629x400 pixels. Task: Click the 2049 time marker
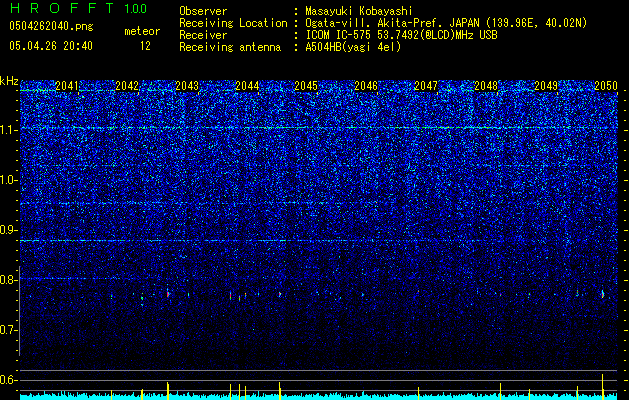pos(546,86)
